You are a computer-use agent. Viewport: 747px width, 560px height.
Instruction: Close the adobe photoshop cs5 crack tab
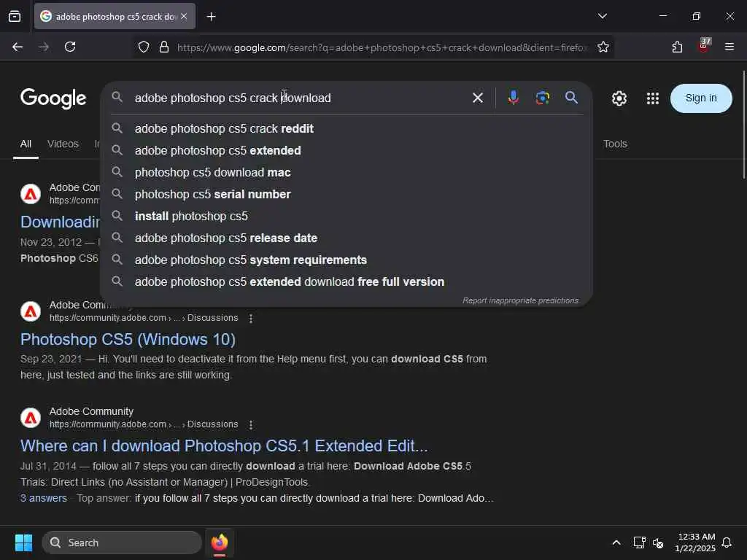pos(184,16)
